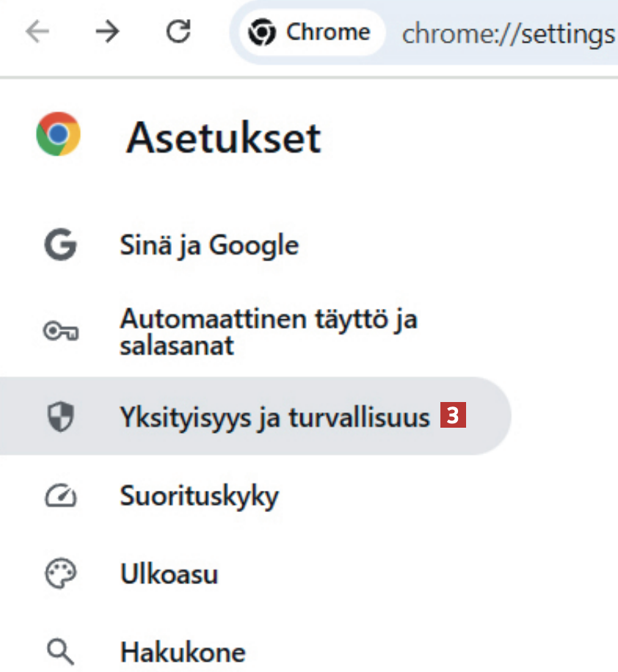Viewport: 618px width, 672px height.
Task: Click the speedometer performance icon
Action: click(60, 497)
